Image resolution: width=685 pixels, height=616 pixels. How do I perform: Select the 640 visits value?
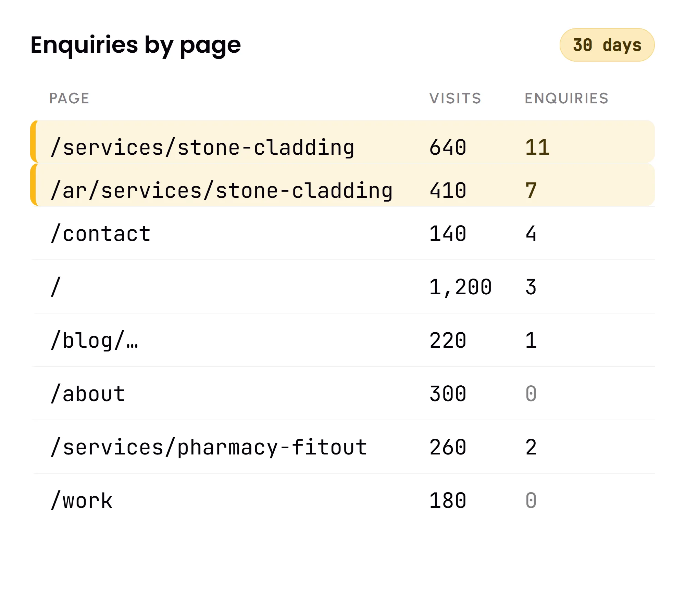click(448, 147)
